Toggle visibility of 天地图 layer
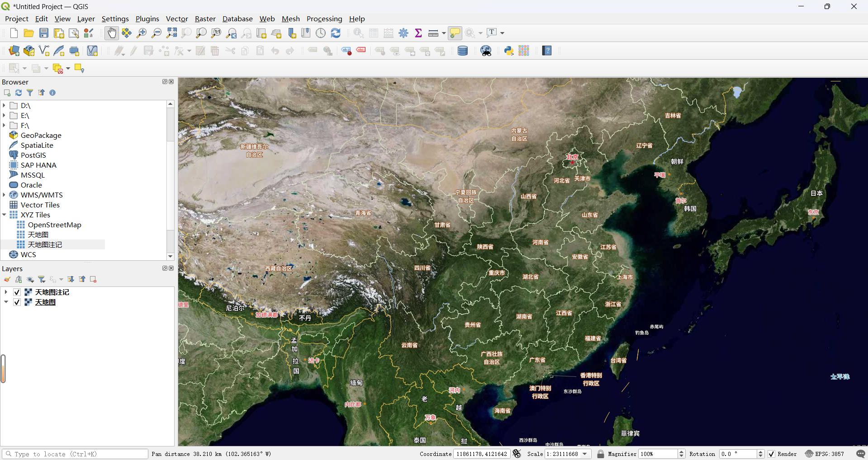This screenshot has height=460, width=868. (17, 302)
